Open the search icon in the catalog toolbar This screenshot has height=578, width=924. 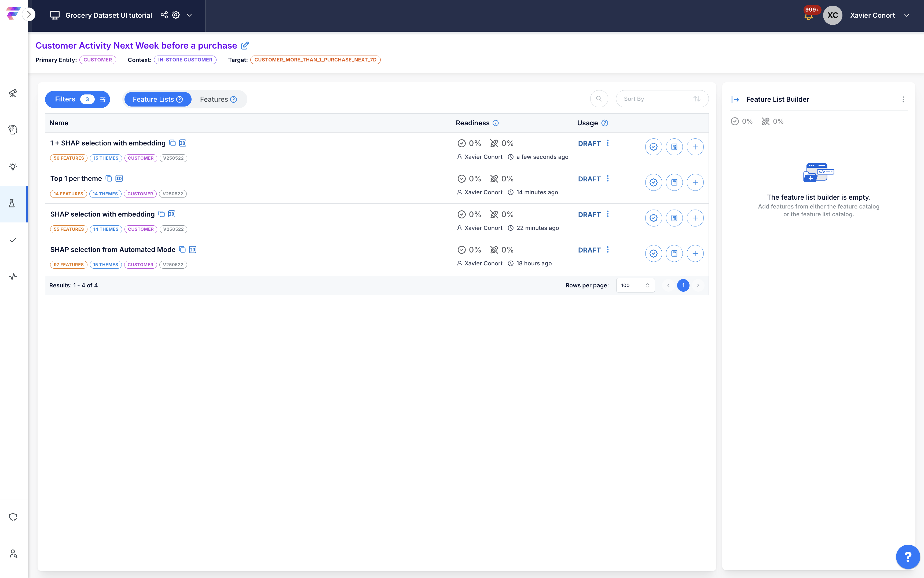[599, 99]
